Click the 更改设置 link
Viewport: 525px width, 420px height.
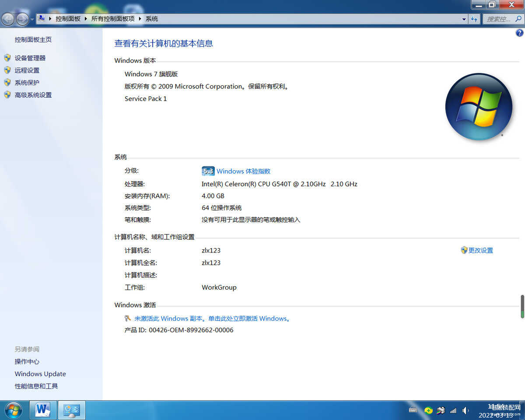tap(481, 250)
